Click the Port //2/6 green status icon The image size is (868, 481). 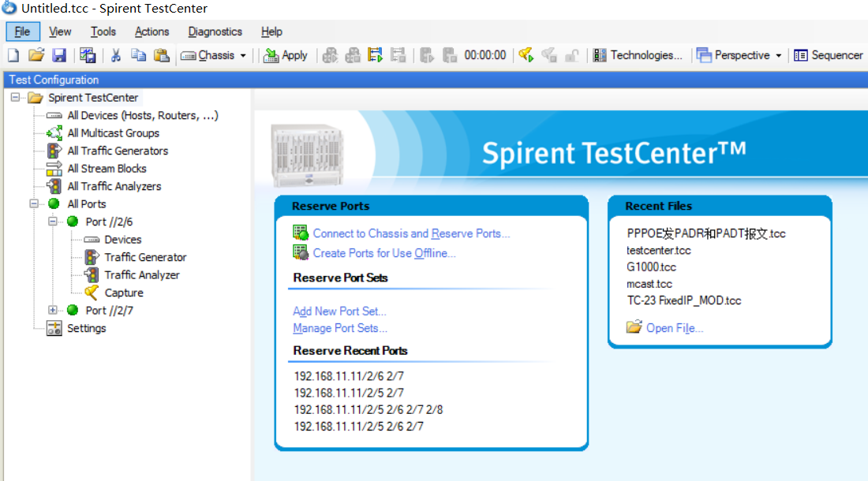(x=73, y=221)
